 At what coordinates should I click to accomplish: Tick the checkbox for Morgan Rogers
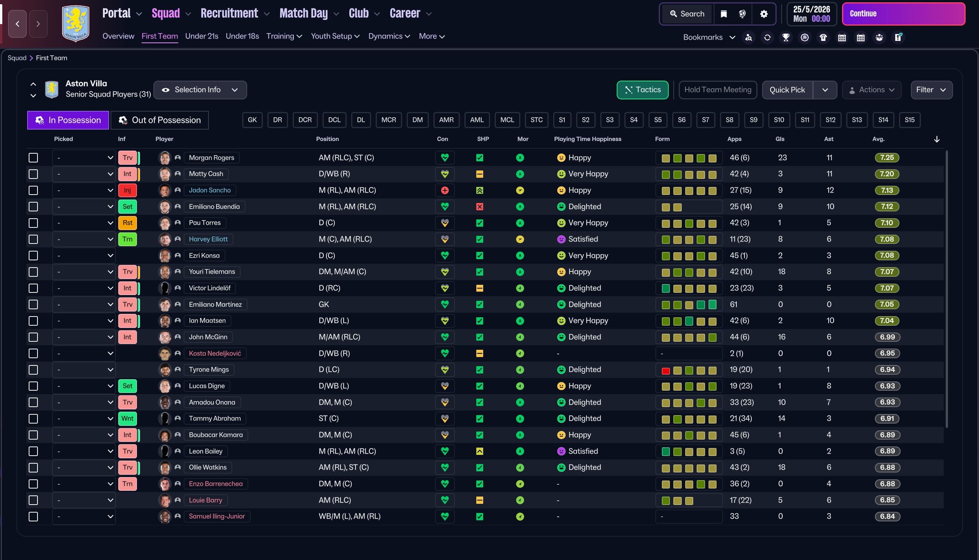(x=34, y=158)
